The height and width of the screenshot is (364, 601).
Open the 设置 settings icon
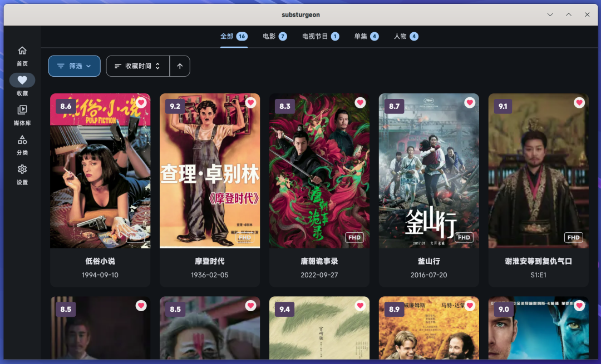22,169
